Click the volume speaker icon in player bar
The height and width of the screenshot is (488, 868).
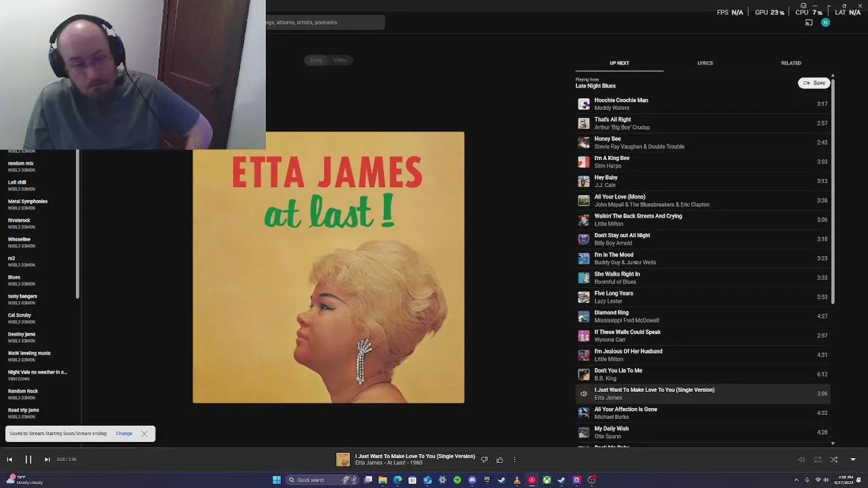click(801, 460)
